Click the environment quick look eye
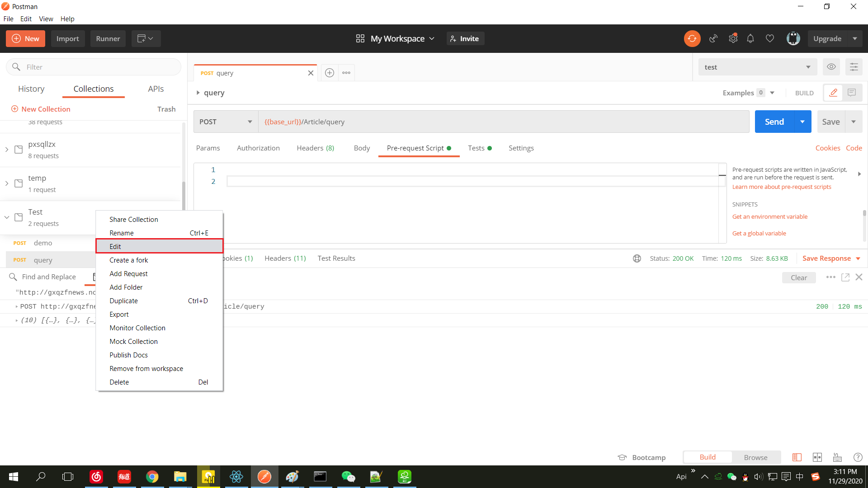This screenshot has height=488, width=868. (831, 67)
